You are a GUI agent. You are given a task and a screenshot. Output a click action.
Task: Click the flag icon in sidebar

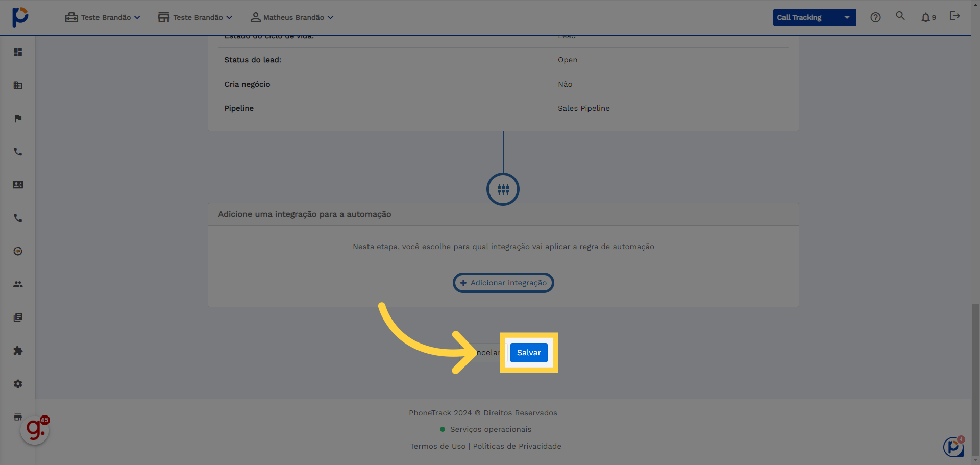pyautogui.click(x=18, y=118)
